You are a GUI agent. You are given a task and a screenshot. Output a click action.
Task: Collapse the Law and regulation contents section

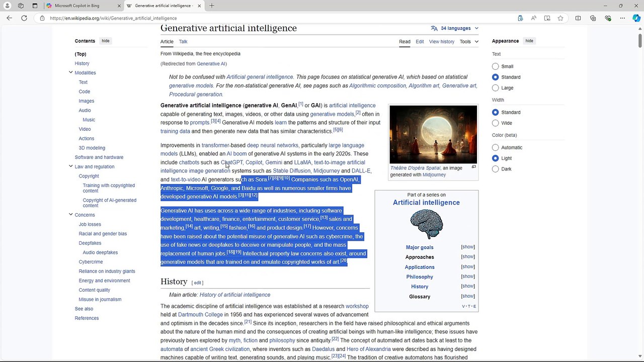point(70,166)
